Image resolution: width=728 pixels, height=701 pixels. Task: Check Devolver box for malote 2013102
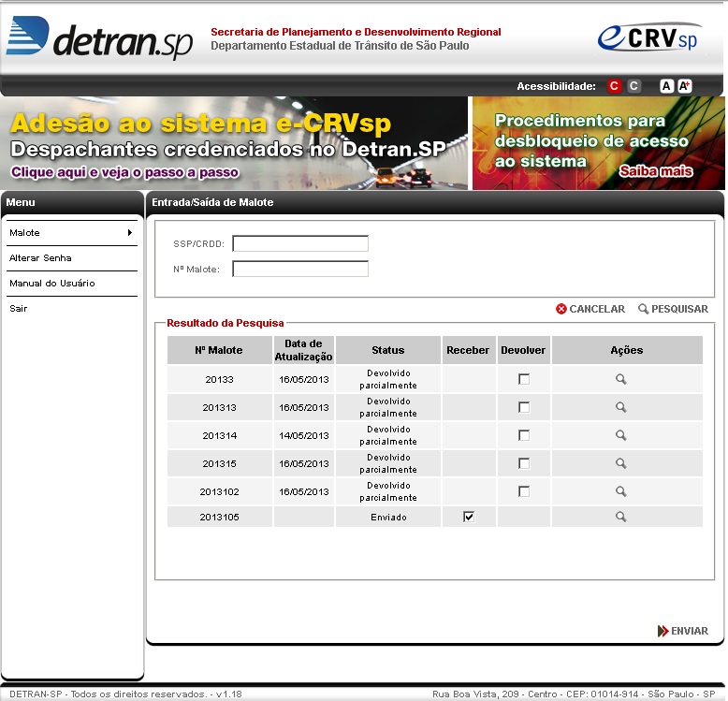[x=524, y=491]
